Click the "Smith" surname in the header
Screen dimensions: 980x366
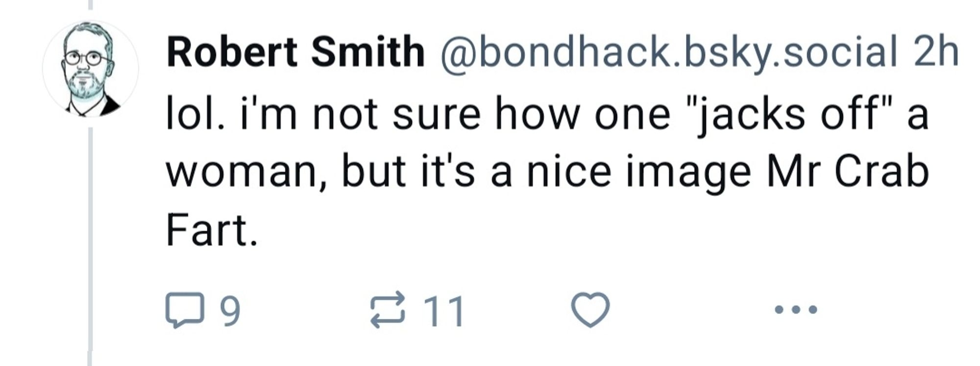(367, 52)
